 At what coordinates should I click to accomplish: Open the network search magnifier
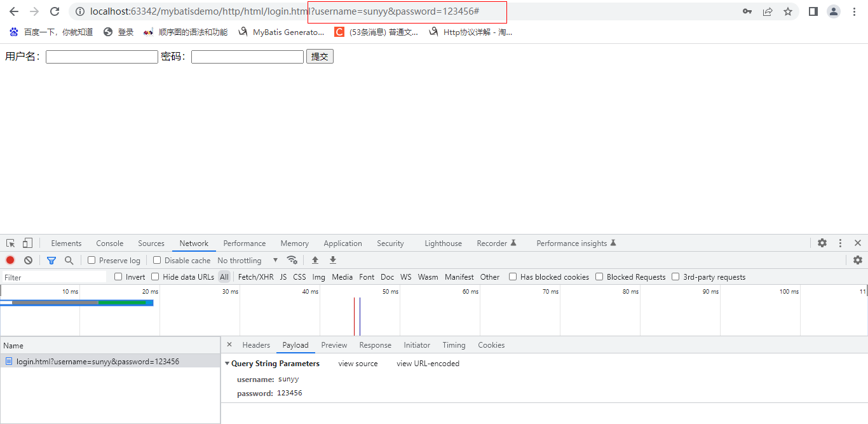click(x=69, y=260)
